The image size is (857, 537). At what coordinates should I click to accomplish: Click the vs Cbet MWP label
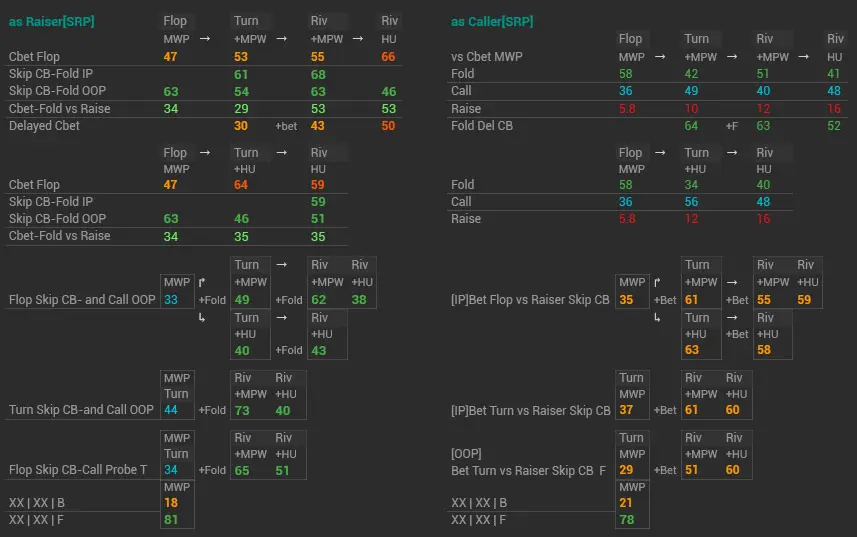click(x=486, y=57)
